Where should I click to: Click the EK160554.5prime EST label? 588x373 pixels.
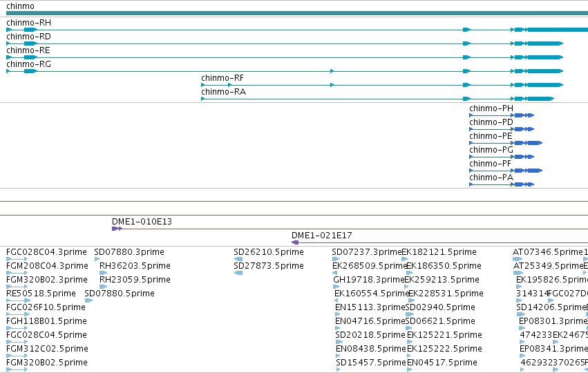tap(372, 294)
